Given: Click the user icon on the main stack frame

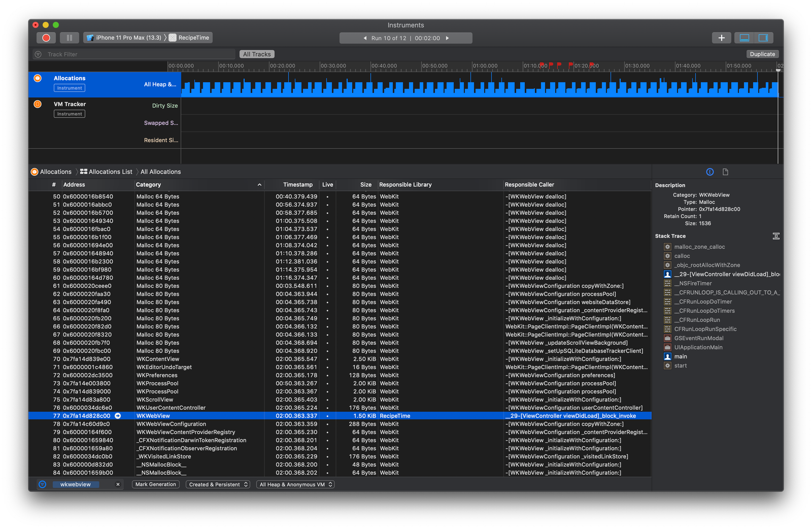Looking at the screenshot, I should point(667,356).
